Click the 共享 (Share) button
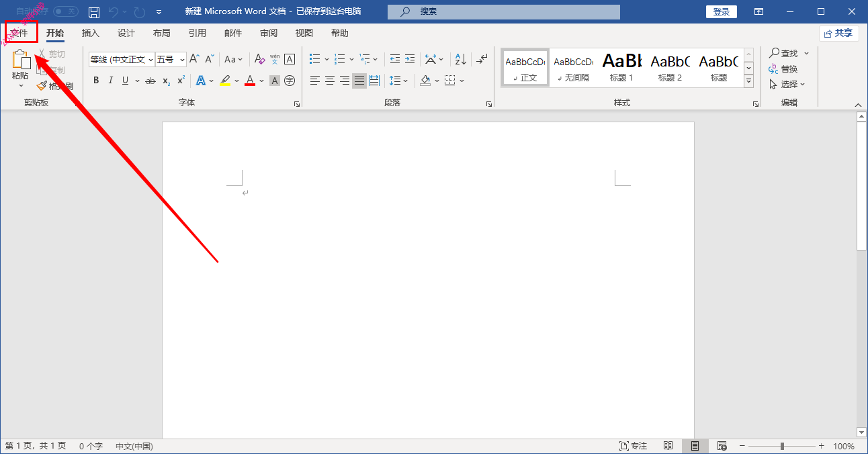868x454 pixels. click(839, 33)
